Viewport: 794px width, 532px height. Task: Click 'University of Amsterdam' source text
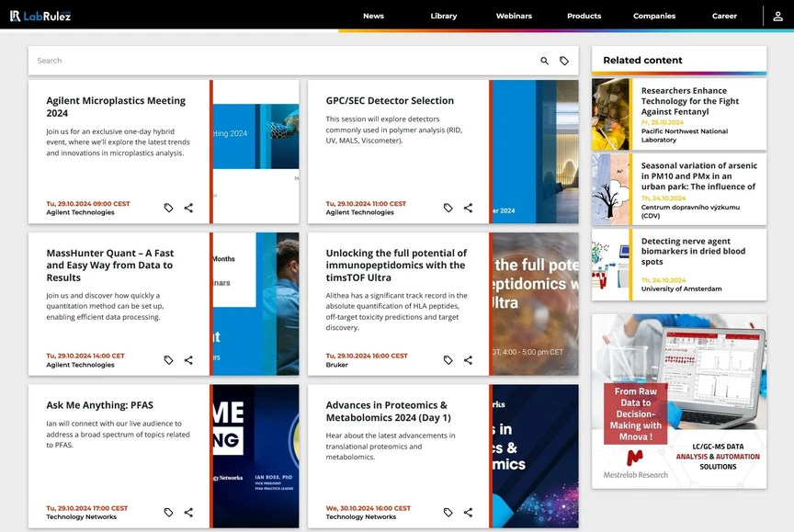click(681, 289)
